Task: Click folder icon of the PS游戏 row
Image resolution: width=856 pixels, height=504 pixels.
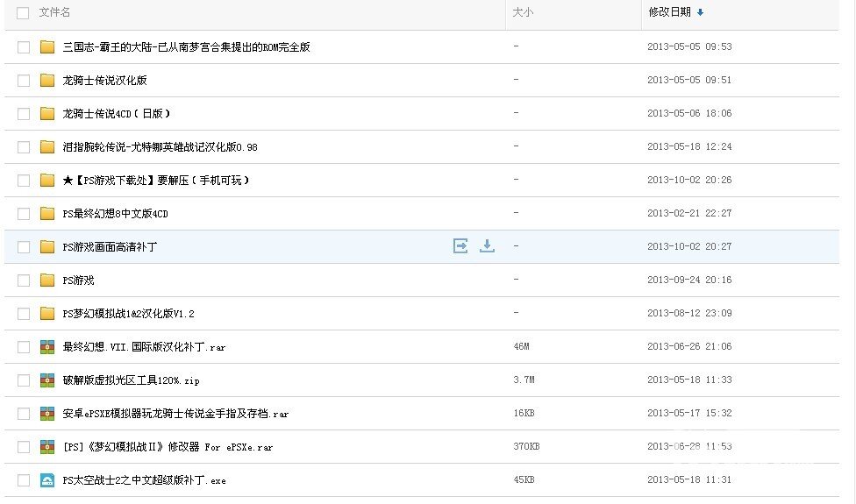Action: (x=47, y=280)
